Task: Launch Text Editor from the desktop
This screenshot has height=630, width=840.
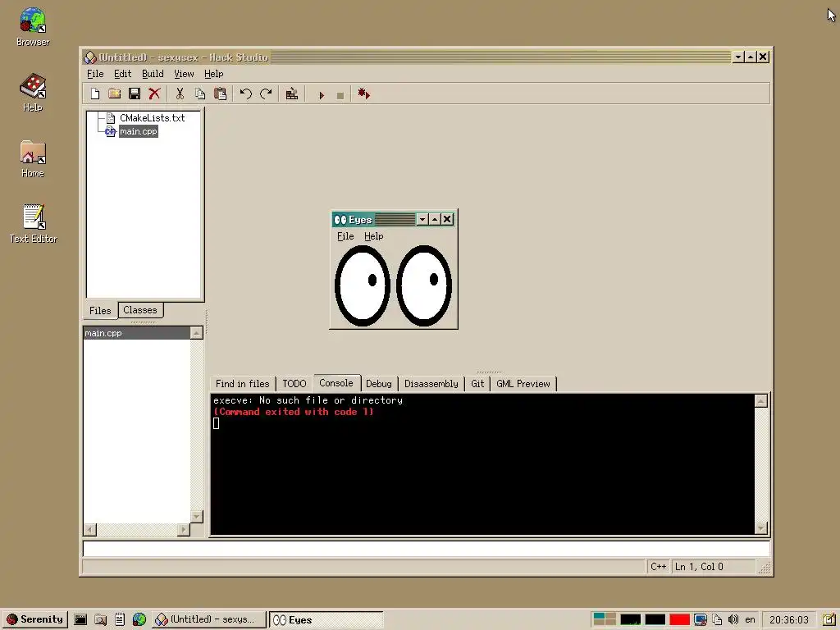Action: [33, 224]
